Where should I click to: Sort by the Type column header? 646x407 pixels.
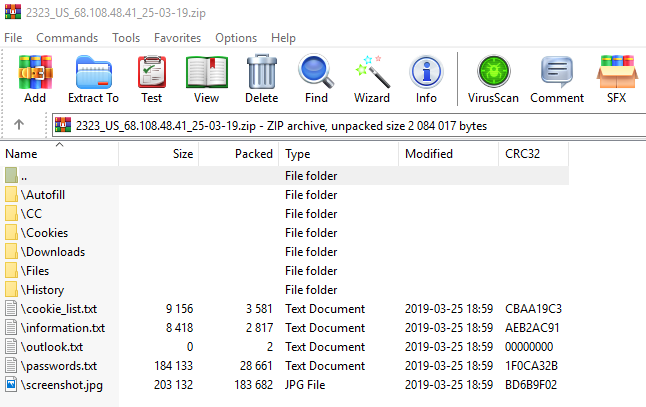tap(339, 154)
